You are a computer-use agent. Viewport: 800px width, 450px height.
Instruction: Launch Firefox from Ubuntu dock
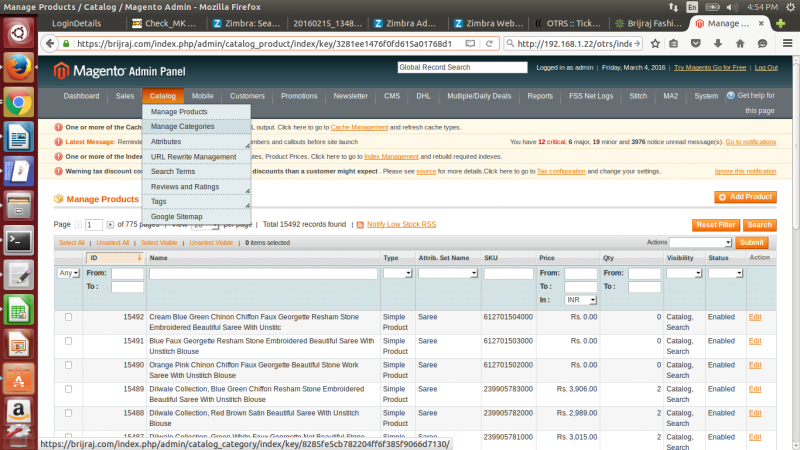tap(18, 68)
